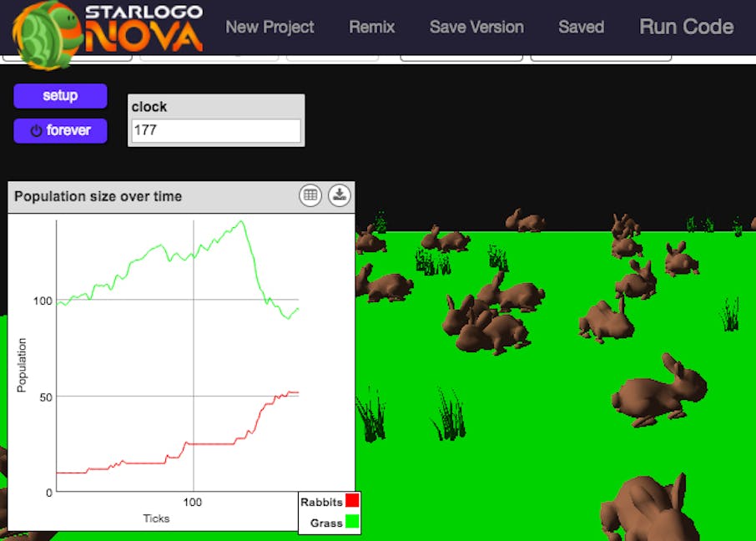Click the 'Population size over time' chart title
The image size is (756, 541).
pos(98,196)
